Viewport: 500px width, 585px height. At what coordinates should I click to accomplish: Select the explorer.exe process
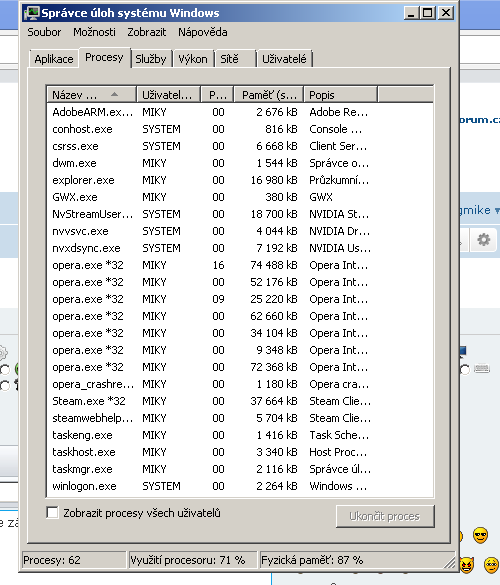[x=240, y=180]
